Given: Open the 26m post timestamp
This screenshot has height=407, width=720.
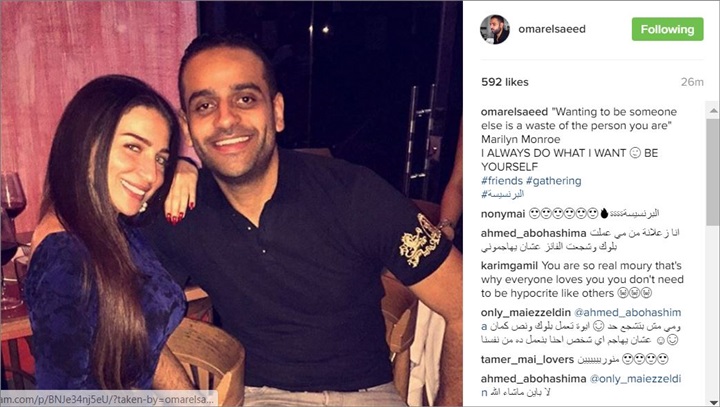Looking at the screenshot, I should (692, 82).
